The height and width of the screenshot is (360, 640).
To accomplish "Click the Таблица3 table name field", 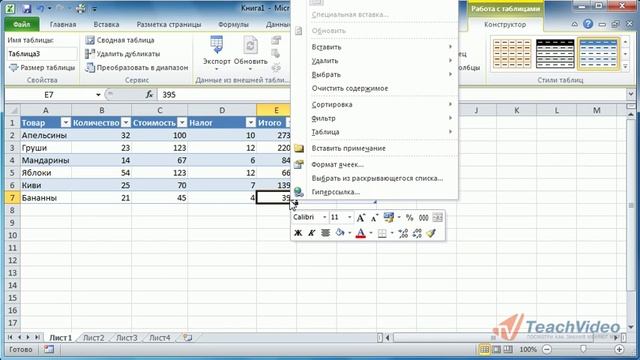I will pos(42,54).
